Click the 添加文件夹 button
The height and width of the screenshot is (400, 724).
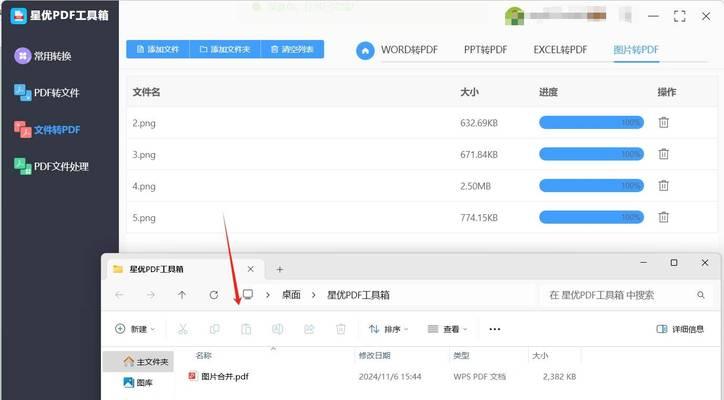tap(225, 49)
